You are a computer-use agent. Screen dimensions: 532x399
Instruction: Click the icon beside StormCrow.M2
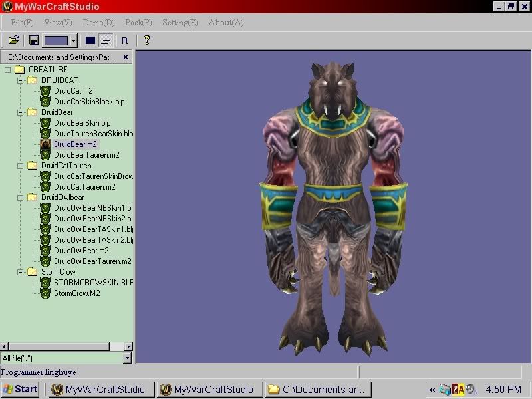(x=45, y=293)
